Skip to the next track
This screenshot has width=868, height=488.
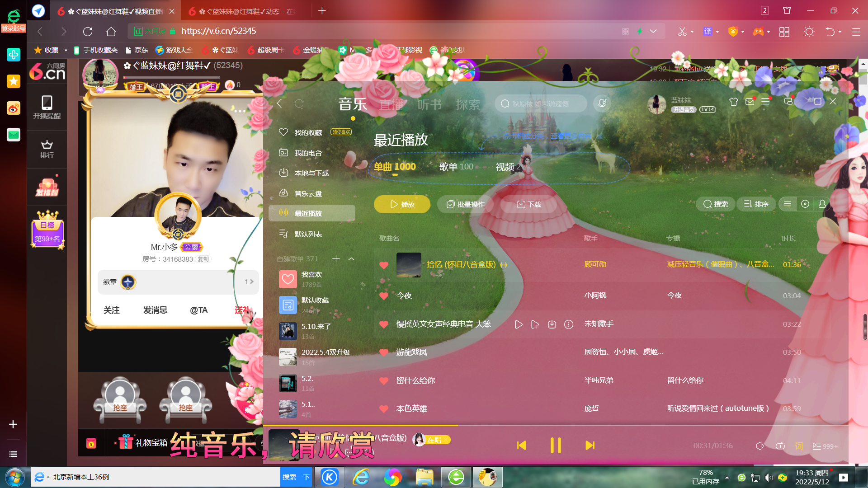[x=590, y=446]
